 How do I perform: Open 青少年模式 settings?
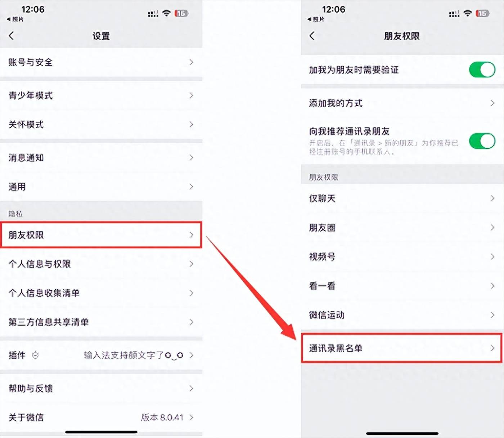[x=101, y=95]
